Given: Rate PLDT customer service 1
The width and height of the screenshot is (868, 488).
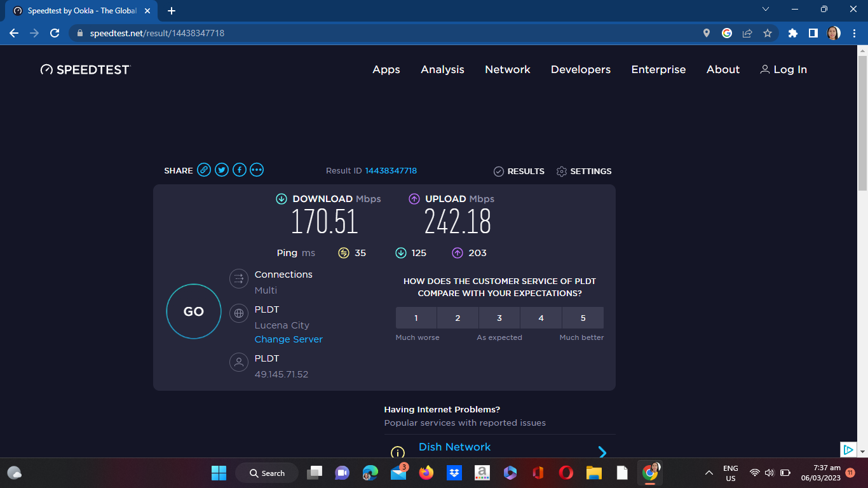Looking at the screenshot, I should (x=416, y=318).
